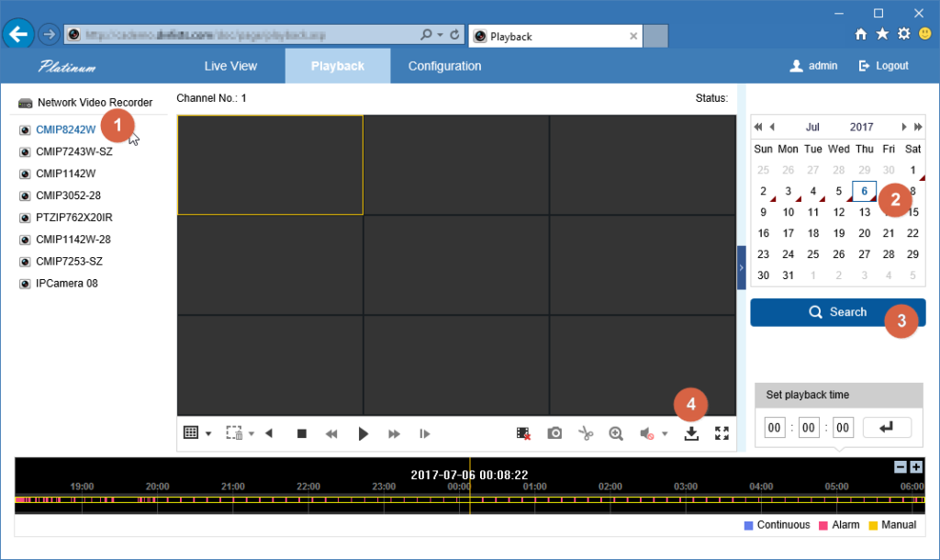Go to previous month in calendar
The height and width of the screenshot is (560, 940).
(772, 127)
